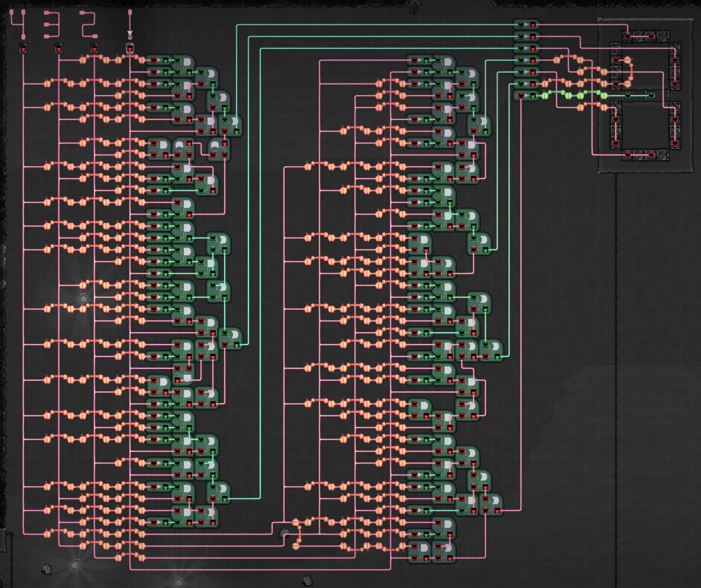Flip the signal switch below digit 2
This screenshot has width=701, height=588.
tap(94, 49)
